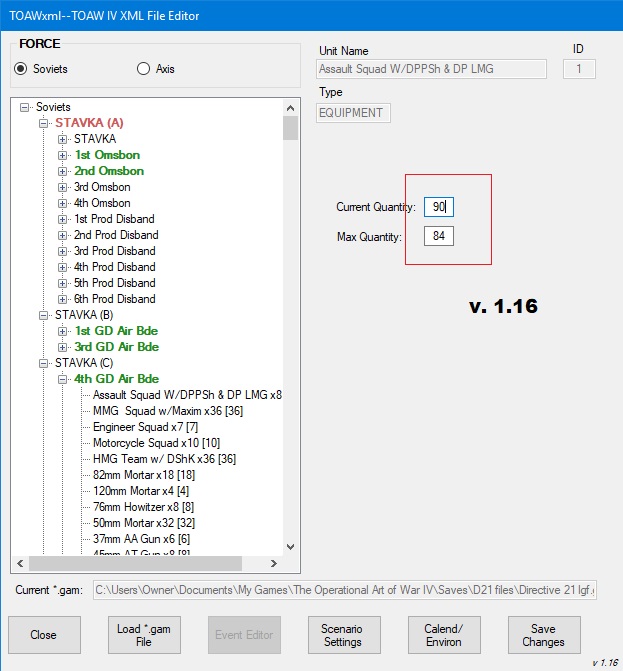Collapse the 4th GD Air Bde unit
The height and width of the screenshot is (671, 623).
pos(62,379)
